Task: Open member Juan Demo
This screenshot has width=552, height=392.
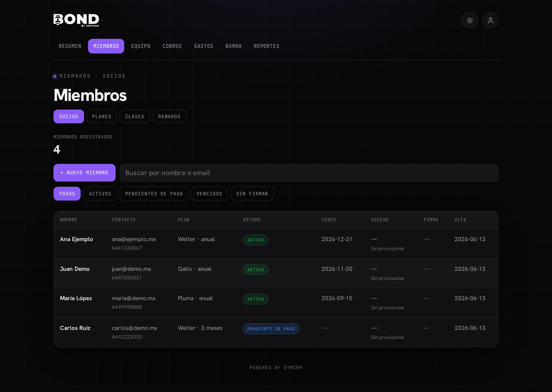Action: pyautogui.click(x=75, y=269)
